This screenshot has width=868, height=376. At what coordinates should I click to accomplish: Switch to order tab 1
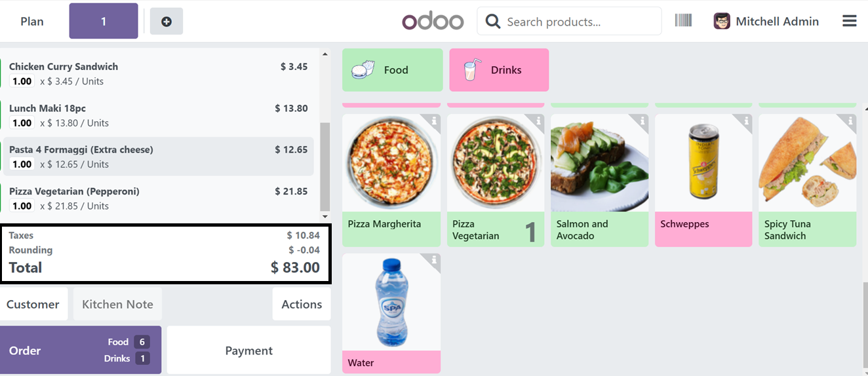[104, 21]
